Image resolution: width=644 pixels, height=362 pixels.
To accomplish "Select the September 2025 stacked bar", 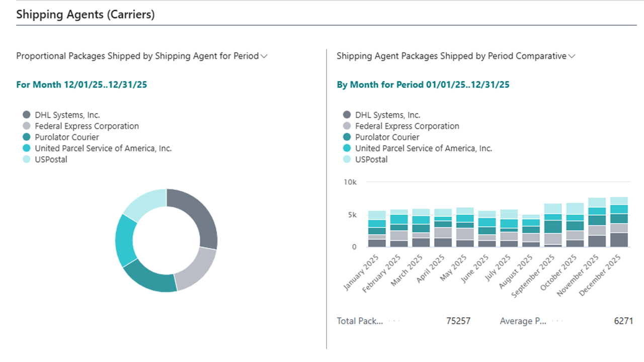I will coord(553,225).
